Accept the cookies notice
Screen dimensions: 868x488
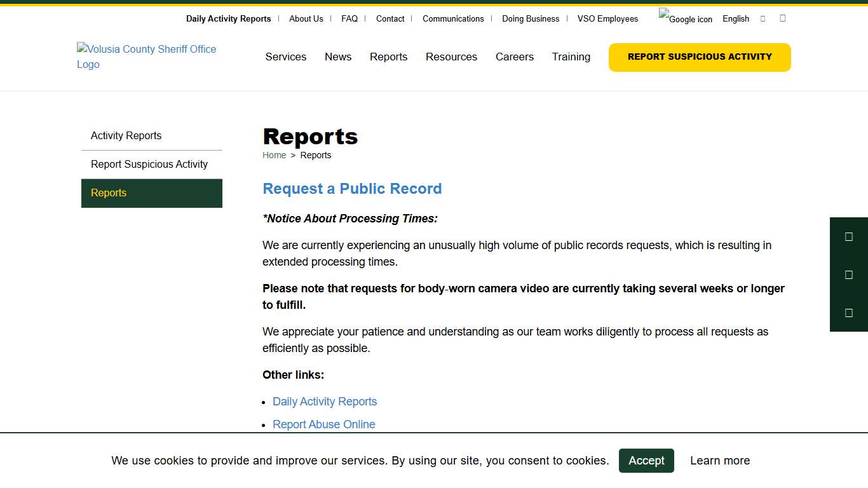click(x=646, y=461)
